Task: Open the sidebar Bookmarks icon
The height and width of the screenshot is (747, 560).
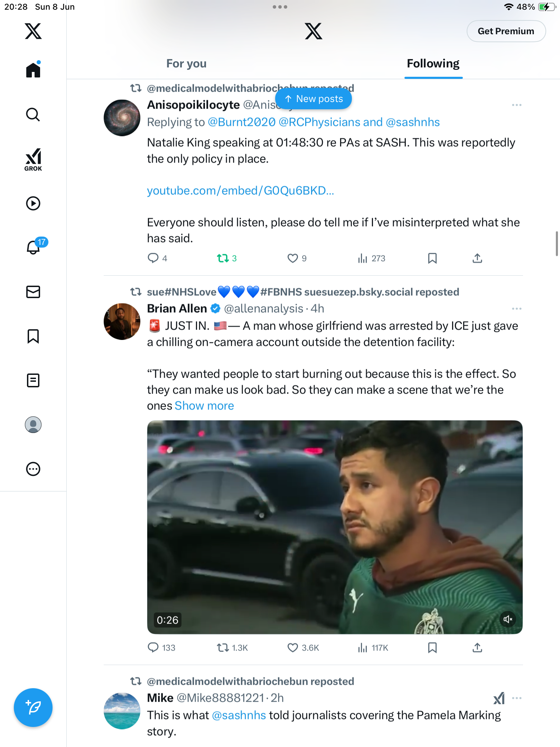Action: (x=33, y=336)
